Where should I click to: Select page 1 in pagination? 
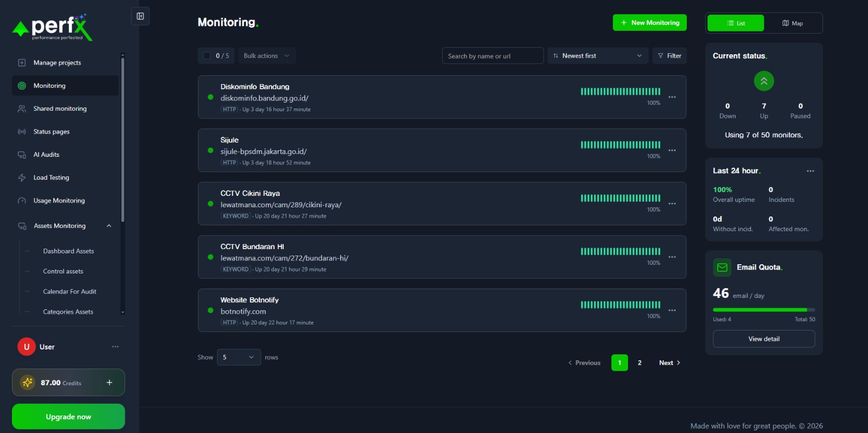[620, 362]
